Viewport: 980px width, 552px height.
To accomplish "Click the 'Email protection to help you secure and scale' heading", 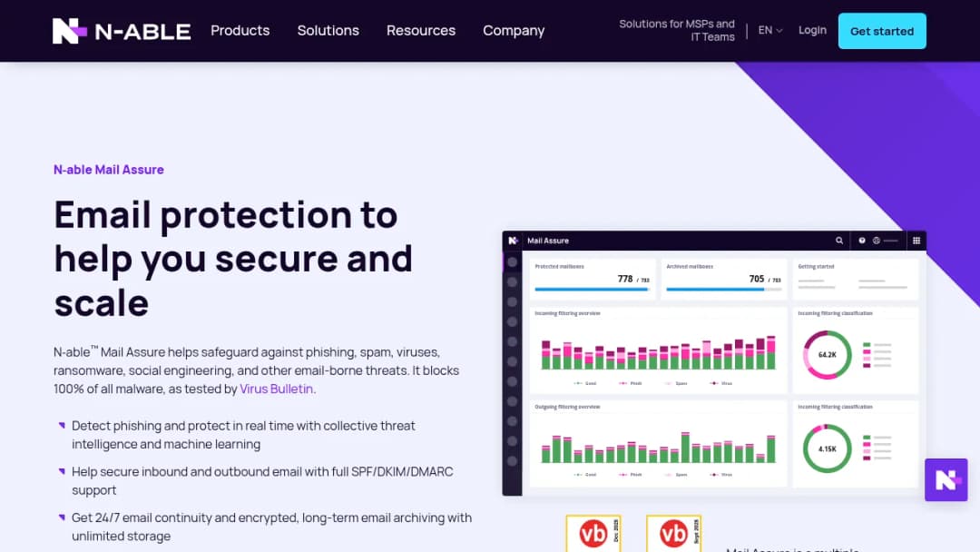I will 233,258.
